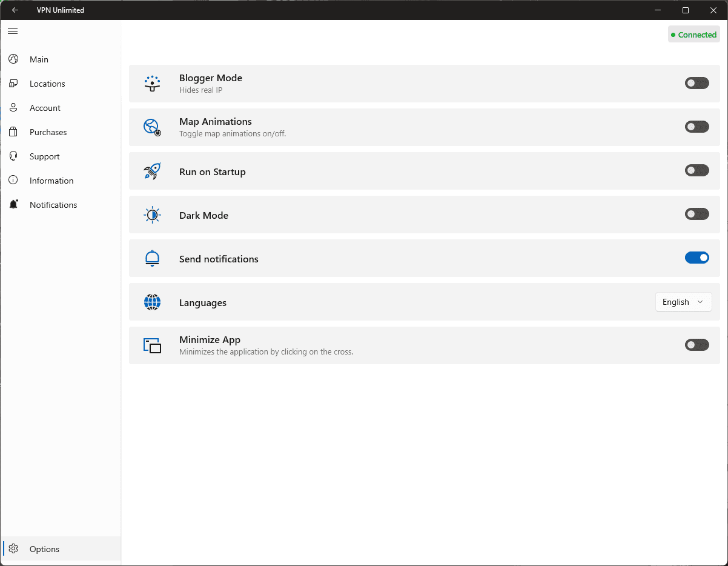Screen dimensions: 728x566
Task: Open the Purchases menu label
Action: coord(48,132)
